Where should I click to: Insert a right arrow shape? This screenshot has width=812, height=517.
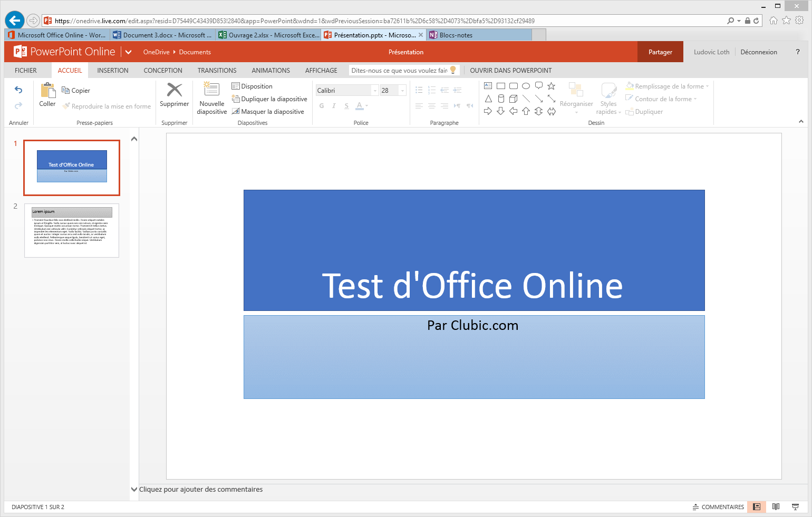click(488, 111)
